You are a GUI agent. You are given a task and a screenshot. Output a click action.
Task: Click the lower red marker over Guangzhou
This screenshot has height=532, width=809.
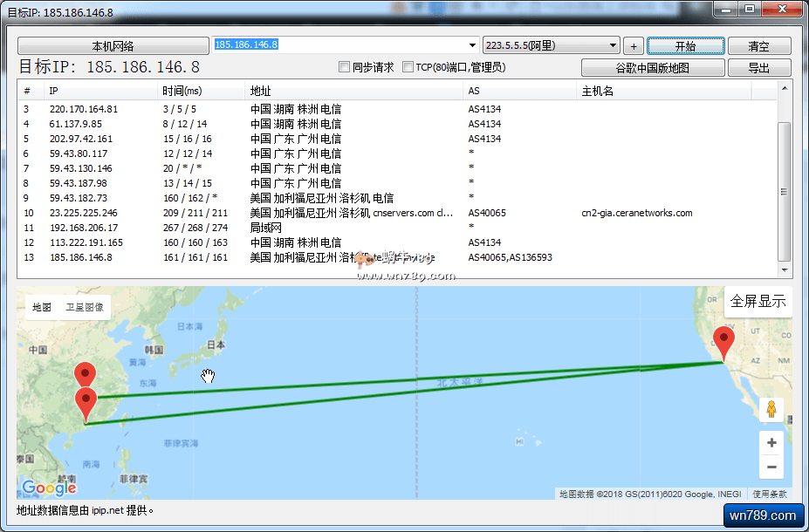coord(86,403)
